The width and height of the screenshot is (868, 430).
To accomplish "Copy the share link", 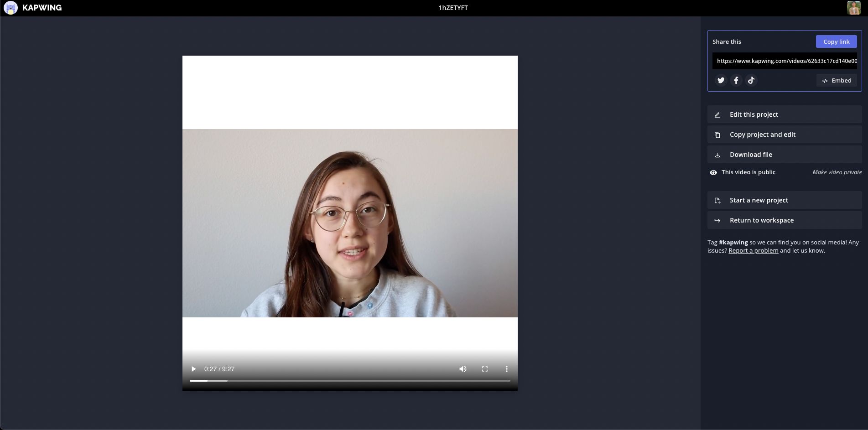I will 836,41.
